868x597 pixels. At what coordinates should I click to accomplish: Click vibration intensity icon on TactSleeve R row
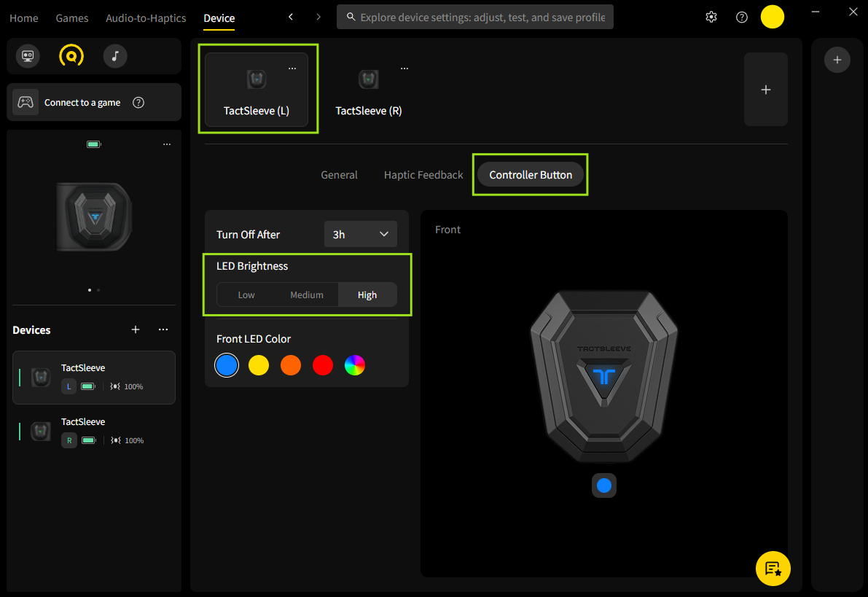(116, 441)
